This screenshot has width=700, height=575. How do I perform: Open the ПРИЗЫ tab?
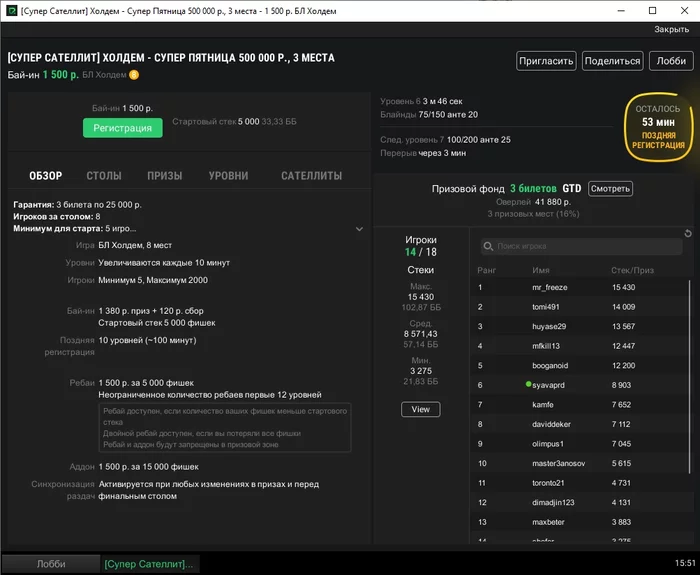point(165,176)
